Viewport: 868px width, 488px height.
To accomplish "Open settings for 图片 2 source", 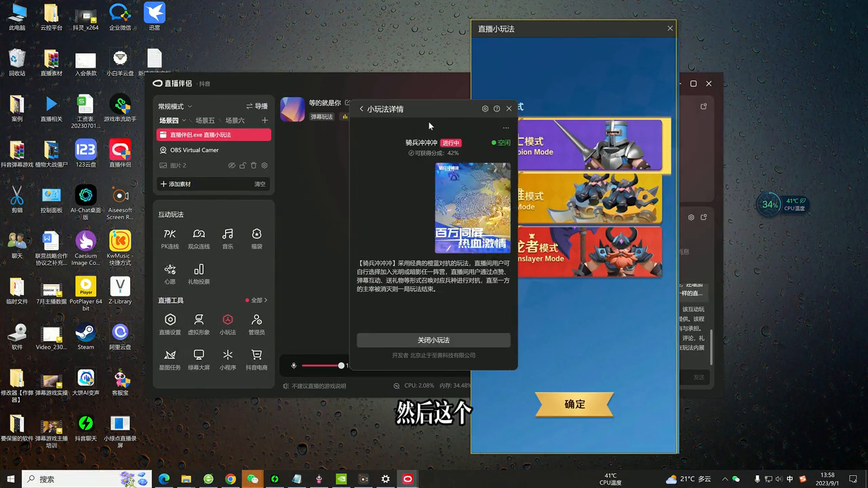I will (x=264, y=165).
